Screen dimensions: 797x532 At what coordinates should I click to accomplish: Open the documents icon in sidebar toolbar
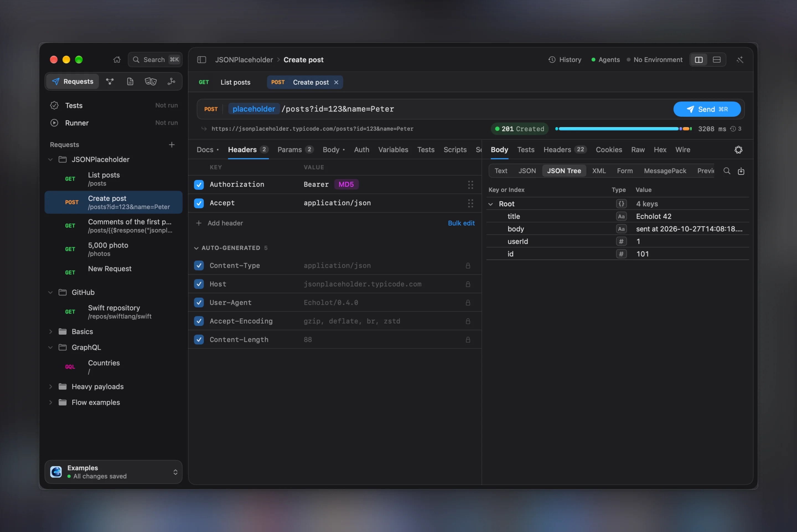tap(130, 81)
